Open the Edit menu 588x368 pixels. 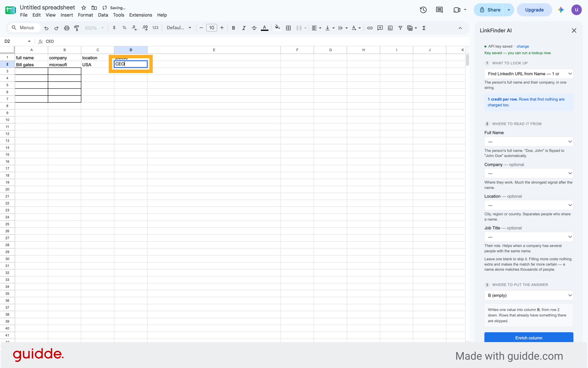coord(37,15)
